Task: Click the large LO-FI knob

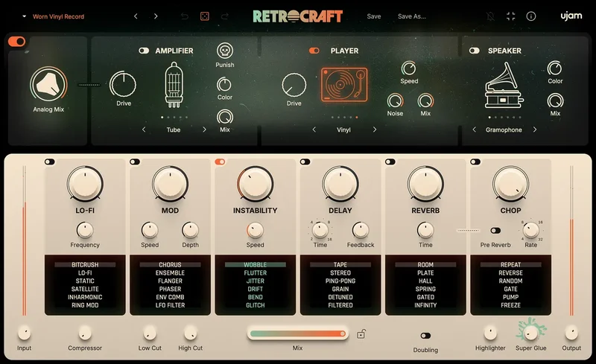Action: 85,184
